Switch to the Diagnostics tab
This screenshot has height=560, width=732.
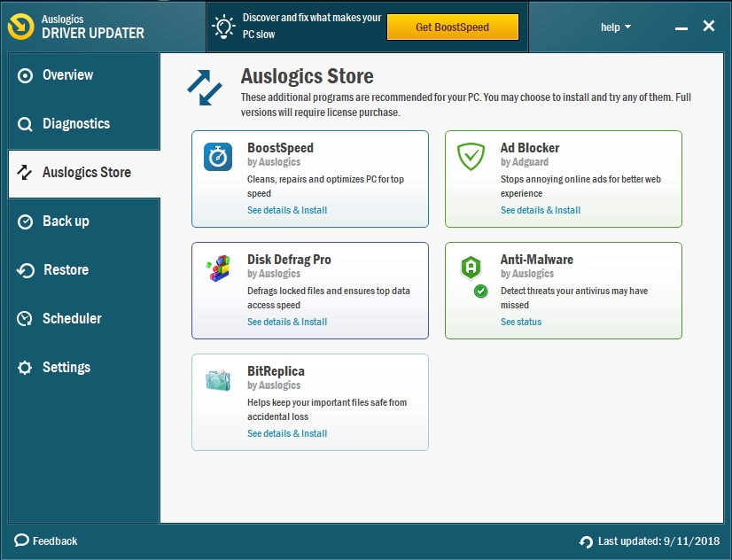[76, 124]
